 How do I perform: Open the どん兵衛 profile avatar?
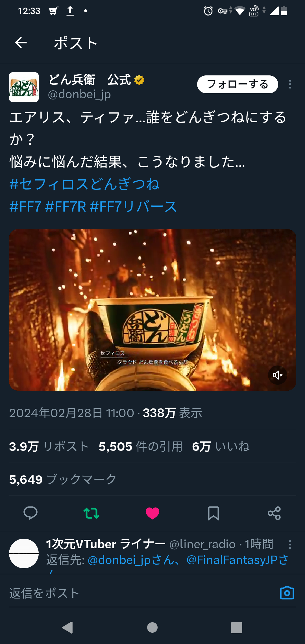[x=24, y=87]
